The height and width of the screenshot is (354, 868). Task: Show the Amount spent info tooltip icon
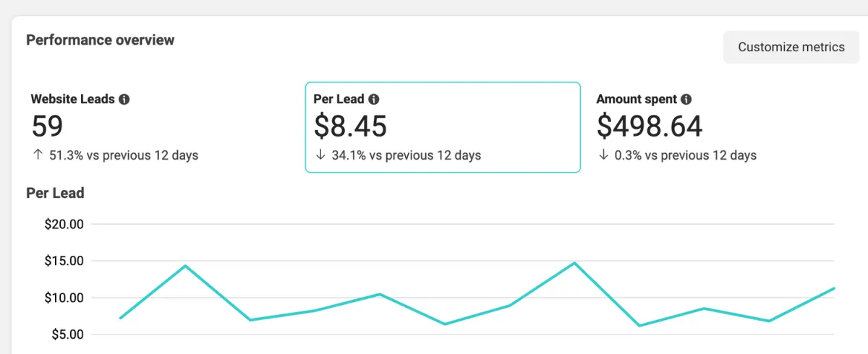coord(686,99)
